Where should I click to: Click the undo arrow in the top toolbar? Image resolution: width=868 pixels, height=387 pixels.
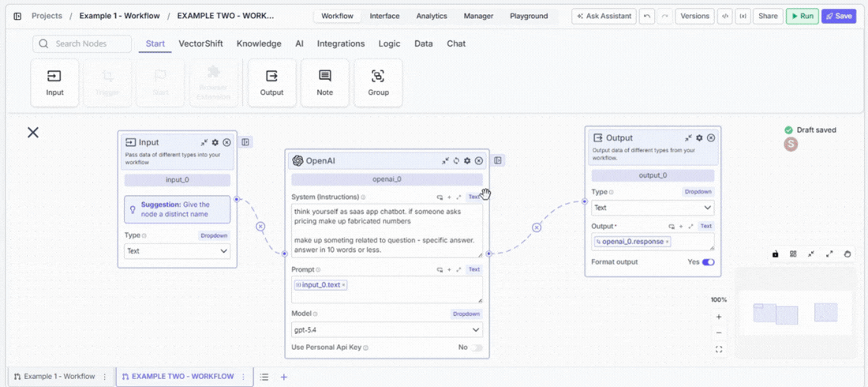click(x=646, y=16)
